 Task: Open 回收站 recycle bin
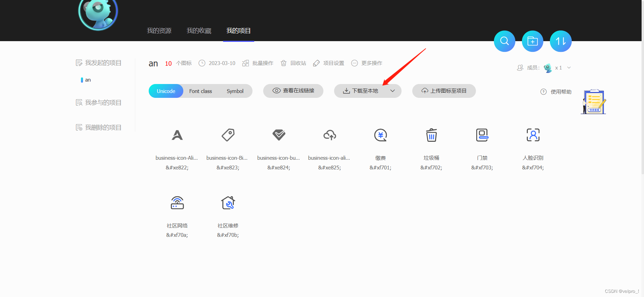[293, 63]
